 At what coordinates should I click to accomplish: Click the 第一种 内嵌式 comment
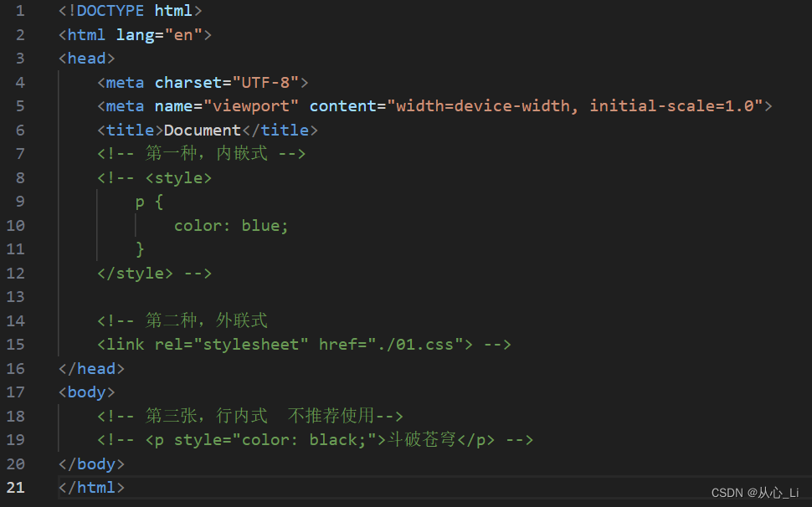(x=201, y=153)
